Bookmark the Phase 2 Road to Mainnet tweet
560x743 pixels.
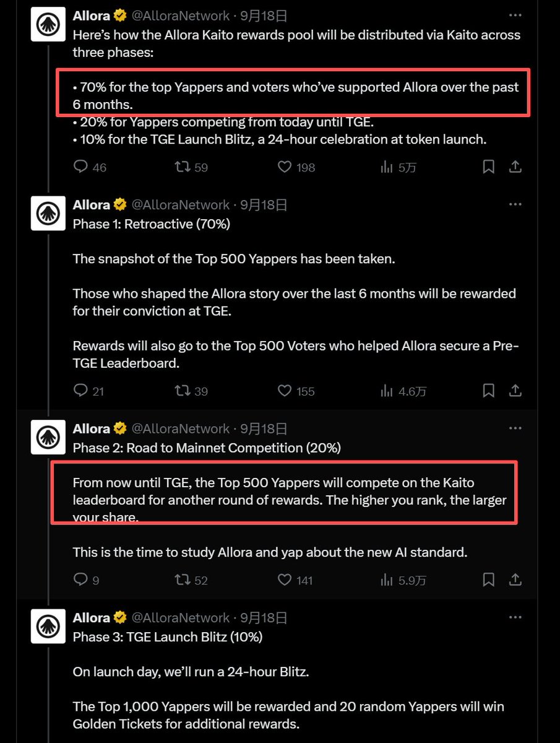488,580
